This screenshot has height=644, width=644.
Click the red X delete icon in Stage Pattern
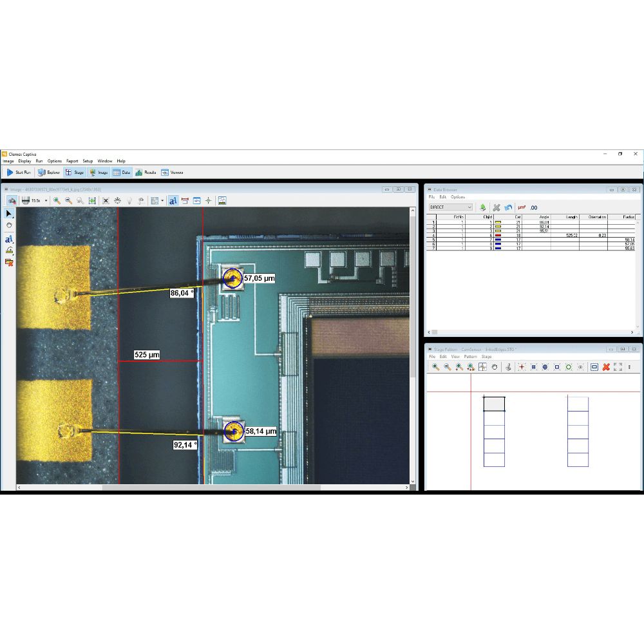pyautogui.click(x=606, y=367)
